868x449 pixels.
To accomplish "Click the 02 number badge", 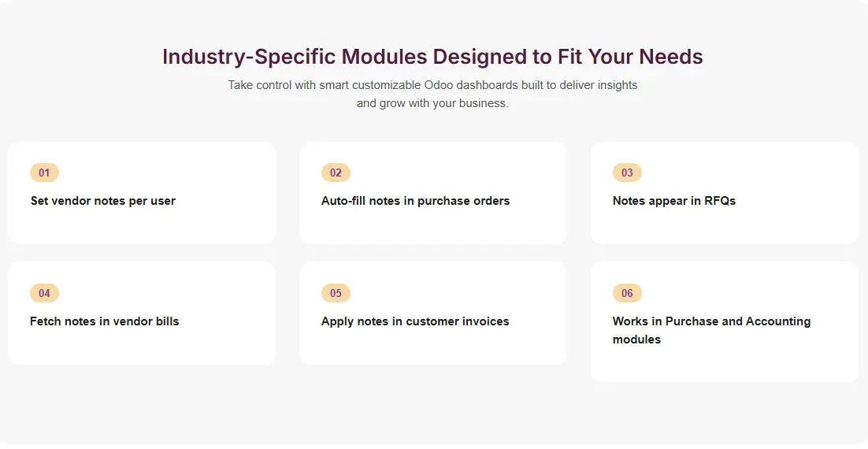I will 336,173.
